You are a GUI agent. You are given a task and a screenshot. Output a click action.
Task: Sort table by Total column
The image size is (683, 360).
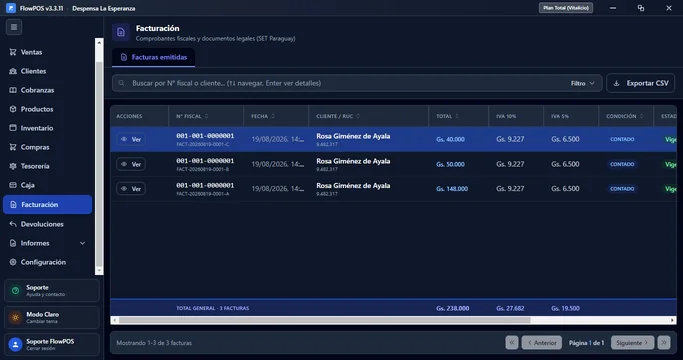click(x=447, y=116)
